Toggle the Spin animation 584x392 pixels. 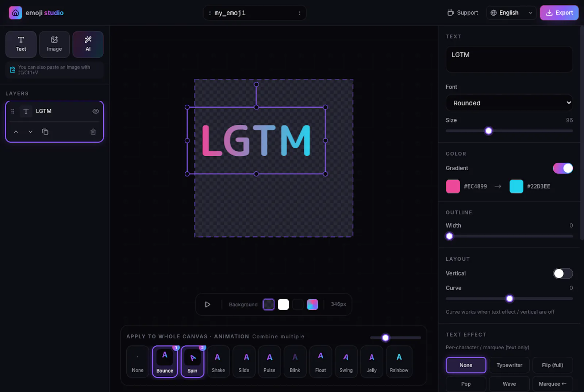click(x=192, y=362)
